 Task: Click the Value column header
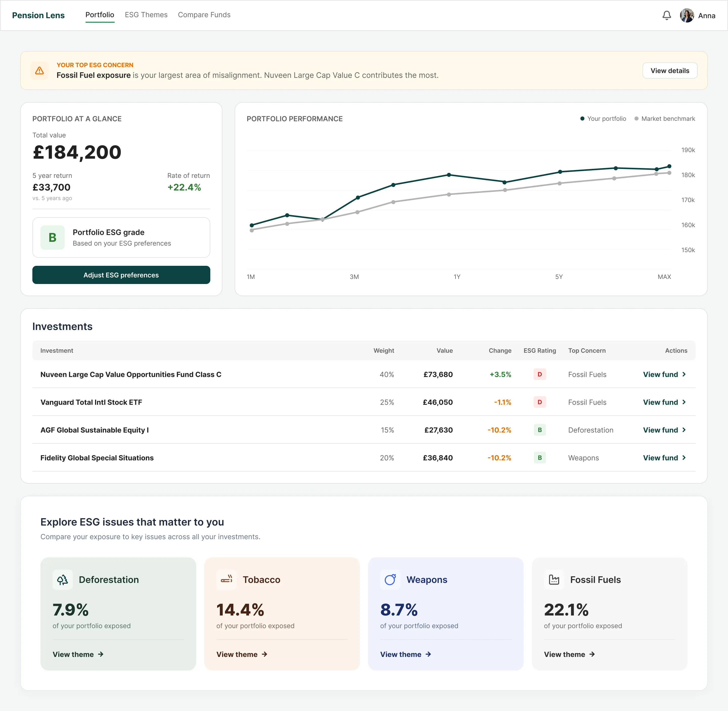click(x=444, y=351)
